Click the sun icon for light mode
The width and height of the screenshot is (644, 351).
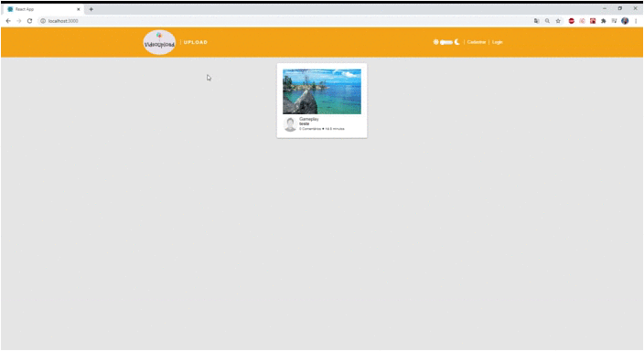435,42
